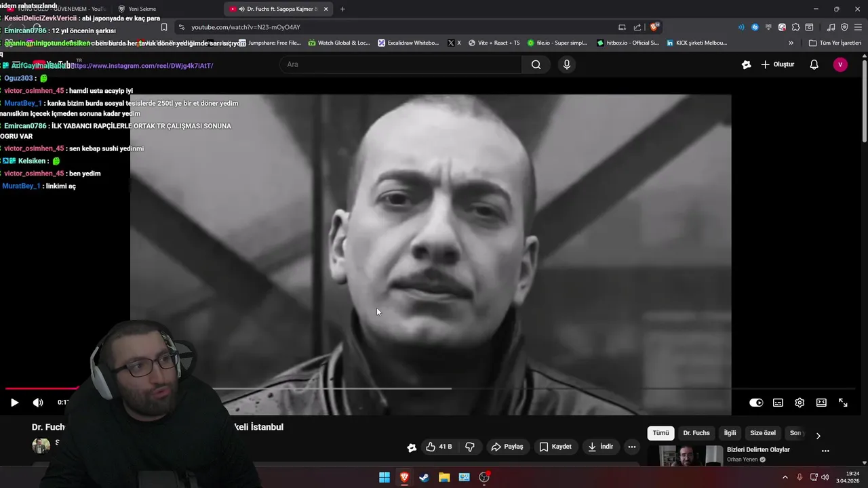The image size is (868, 488).
Task: Select the Tümü filter chip
Action: 660,433
